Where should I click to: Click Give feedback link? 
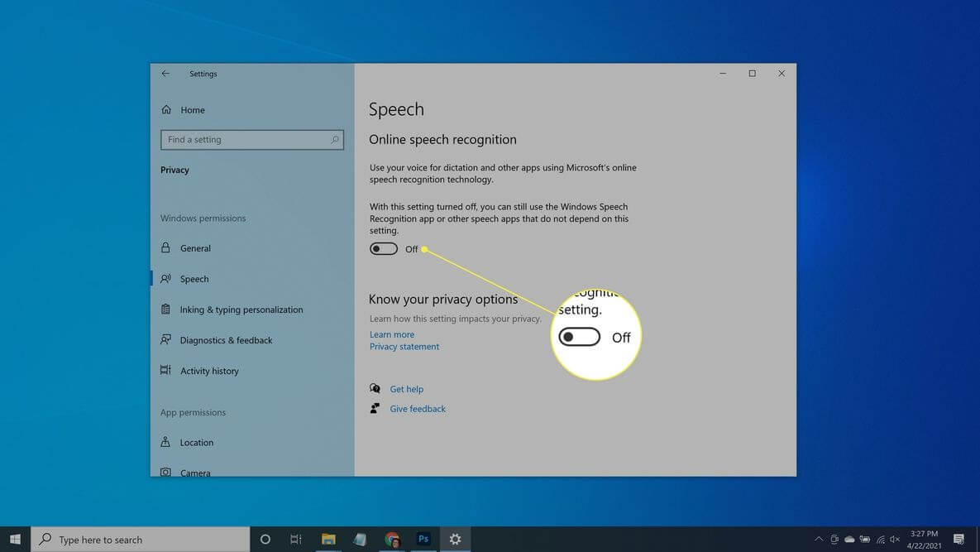(x=418, y=409)
